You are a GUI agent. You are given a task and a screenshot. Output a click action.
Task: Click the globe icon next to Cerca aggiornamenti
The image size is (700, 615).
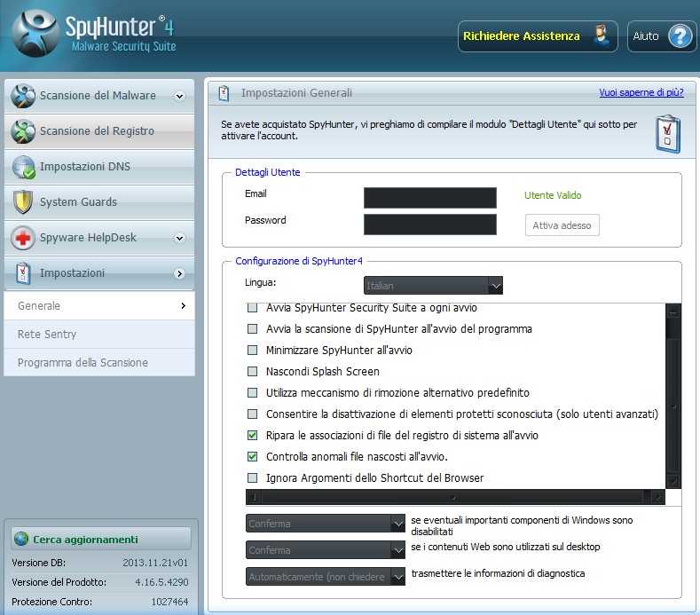(21, 539)
